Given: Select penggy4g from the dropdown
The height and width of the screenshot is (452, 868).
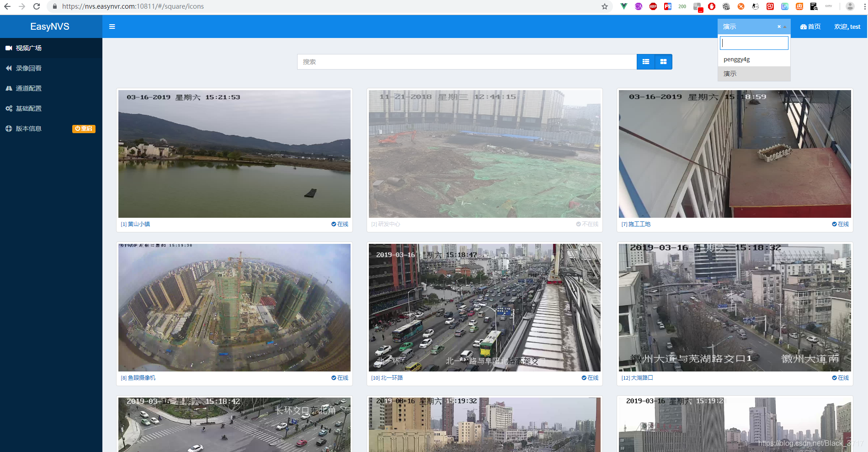Looking at the screenshot, I should click(x=754, y=59).
